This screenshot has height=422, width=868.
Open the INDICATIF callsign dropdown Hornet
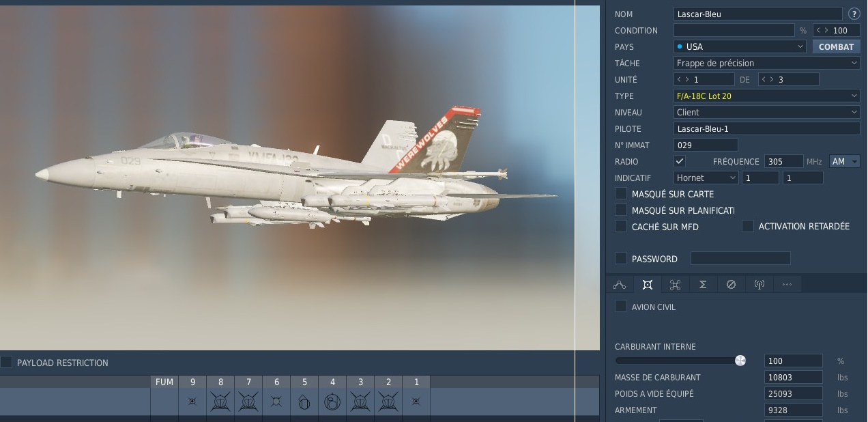point(706,178)
